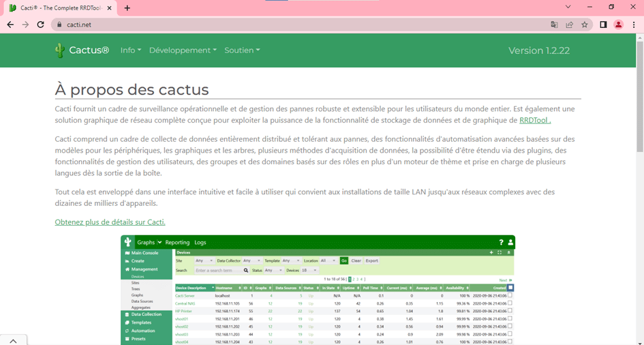Tick the checkbox for the vhost03 row

tap(510, 334)
